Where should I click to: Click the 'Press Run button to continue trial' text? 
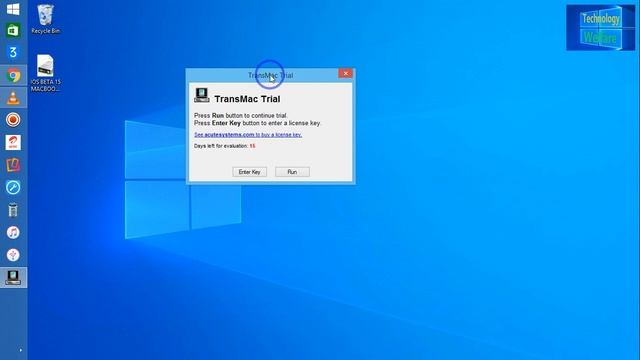[x=240, y=116]
